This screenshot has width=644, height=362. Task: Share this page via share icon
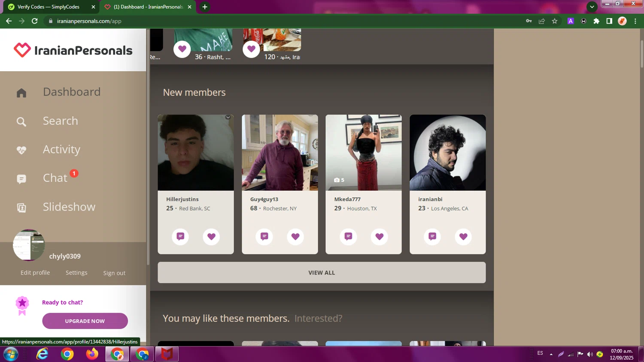click(542, 21)
